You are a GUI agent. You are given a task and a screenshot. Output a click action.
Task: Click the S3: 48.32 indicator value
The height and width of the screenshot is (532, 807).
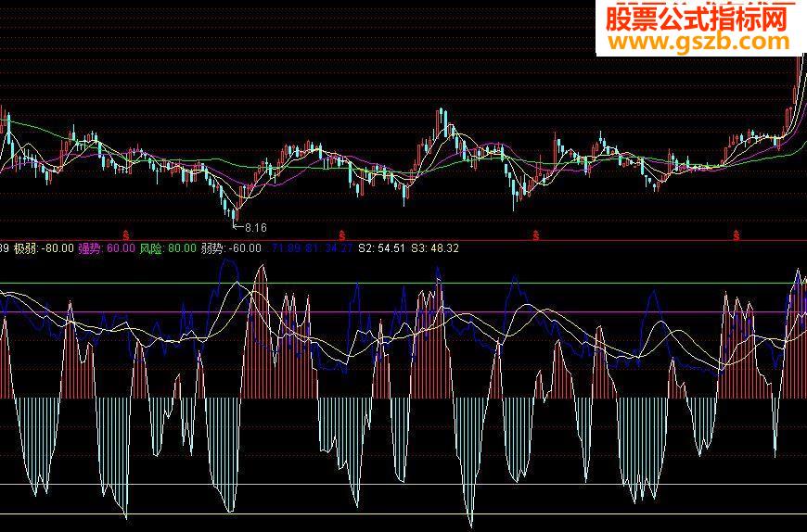[435, 248]
